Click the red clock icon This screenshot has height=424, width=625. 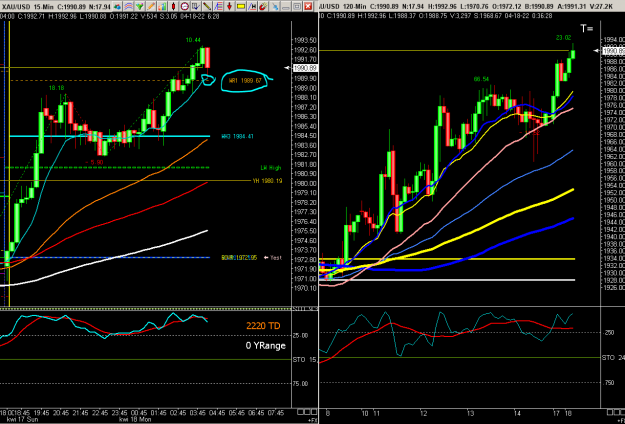coord(185,6)
